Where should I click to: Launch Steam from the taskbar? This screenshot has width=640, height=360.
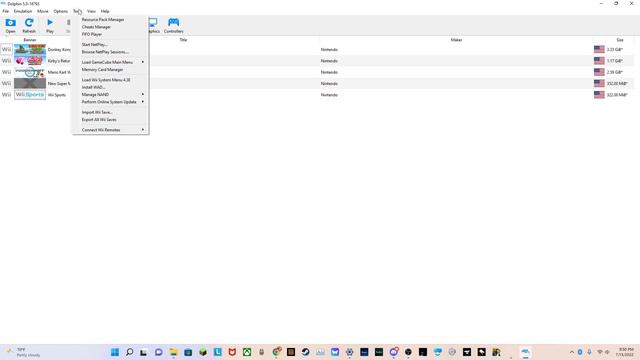coord(305,352)
